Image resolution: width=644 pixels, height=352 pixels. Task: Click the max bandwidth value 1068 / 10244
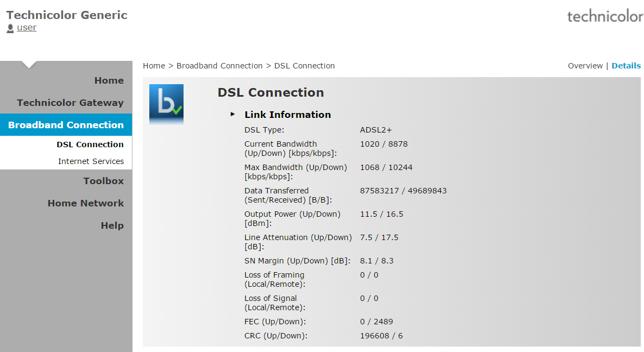[x=386, y=167]
